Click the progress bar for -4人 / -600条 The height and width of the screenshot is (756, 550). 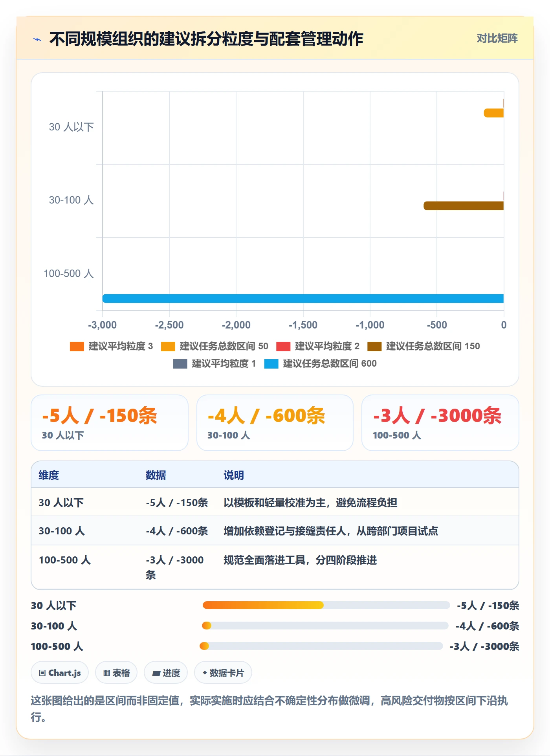(325, 626)
